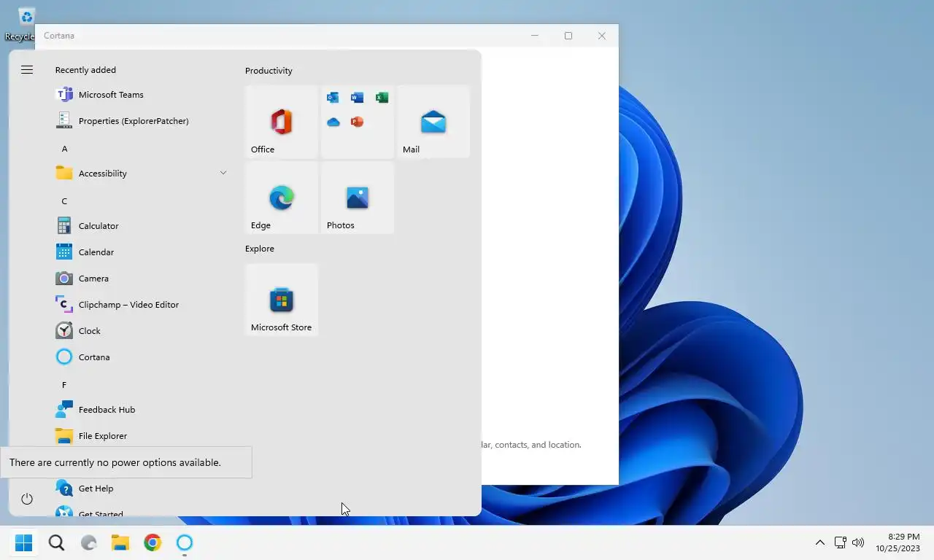Open the Edge tile
Screen dimensions: 934x560
pos(282,198)
